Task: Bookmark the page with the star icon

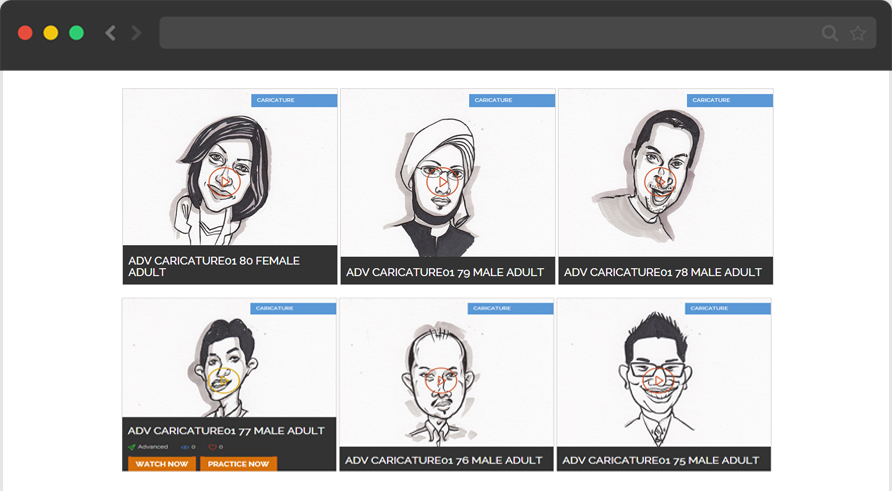Action: [858, 33]
